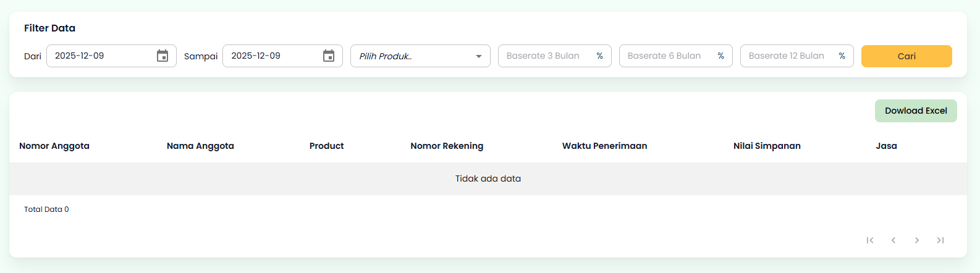Viewport: 980px width, 273px height.
Task: Click the Baserate 3 Bulan field
Action: coord(546,56)
